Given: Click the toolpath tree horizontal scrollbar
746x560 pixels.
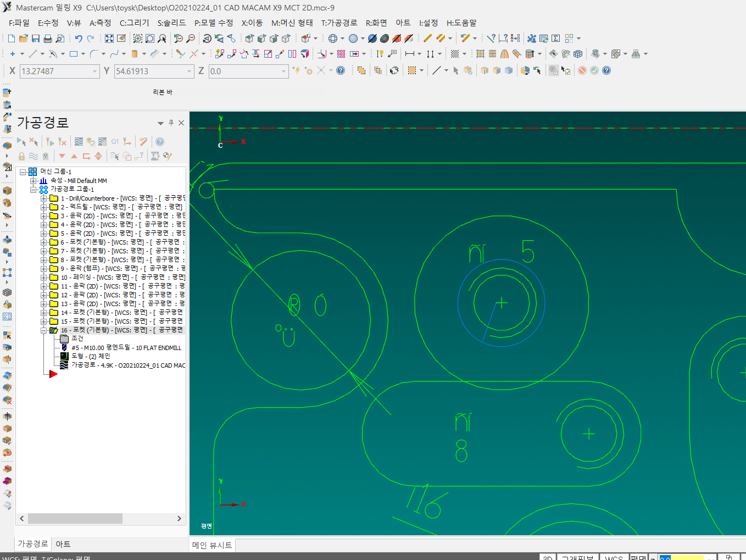Looking at the screenshot, I should pyautogui.click(x=75, y=519).
